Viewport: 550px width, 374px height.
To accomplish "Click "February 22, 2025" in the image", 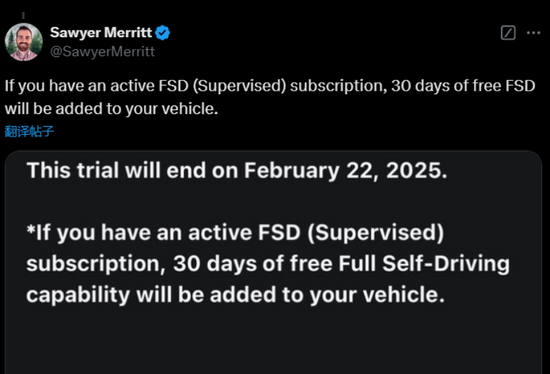I will coord(346,171).
